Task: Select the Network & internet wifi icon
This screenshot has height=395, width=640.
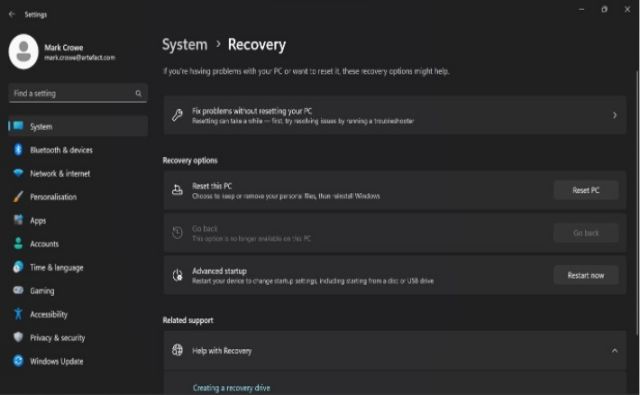Action: click(18, 173)
